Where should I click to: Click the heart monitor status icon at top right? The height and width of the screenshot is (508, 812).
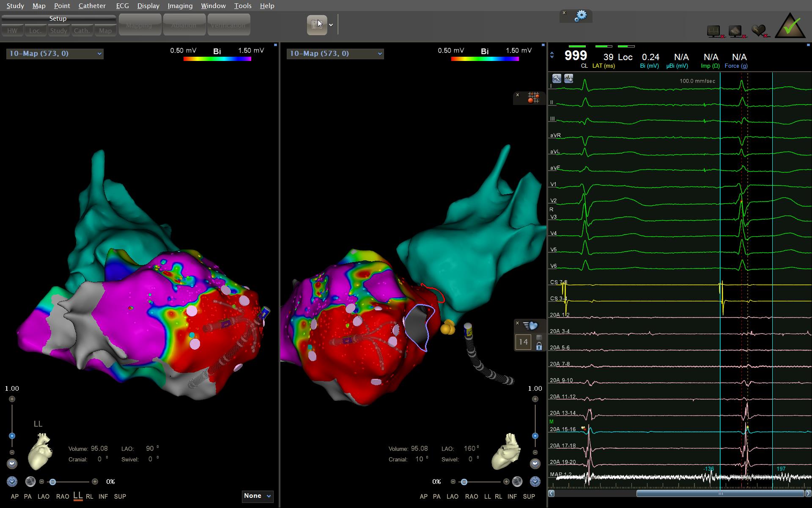pos(714,31)
